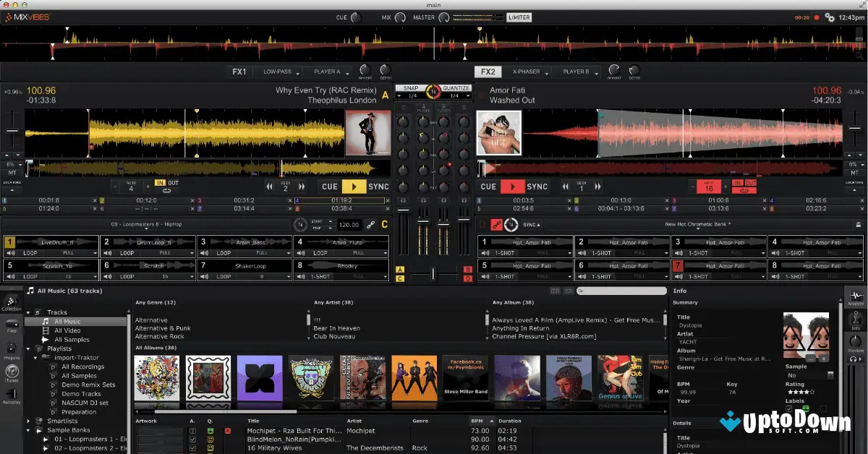Click the Analyze track icon
Viewport: 868px width, 454px height.
[x=856, y=296]
